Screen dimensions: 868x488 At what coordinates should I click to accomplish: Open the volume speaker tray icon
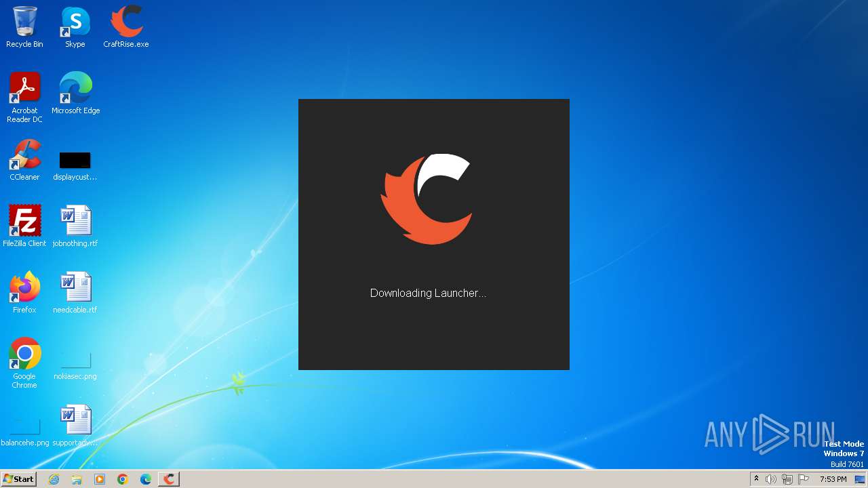point(771,479)
